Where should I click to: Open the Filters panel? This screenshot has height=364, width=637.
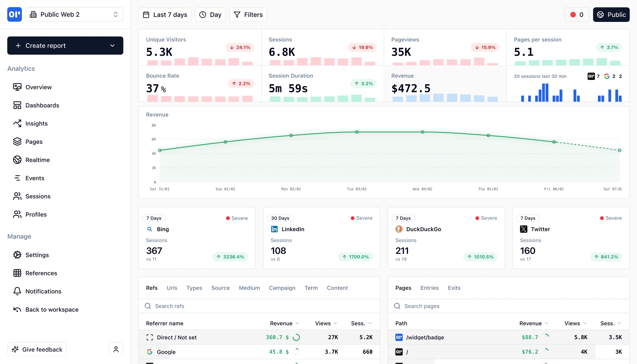[248, 15]
